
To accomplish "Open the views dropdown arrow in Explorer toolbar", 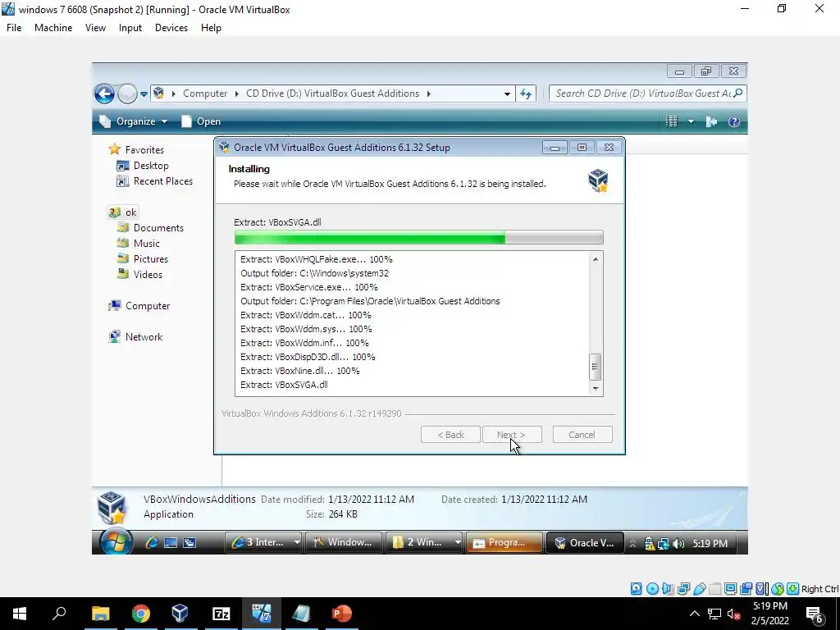I will 691,121.
